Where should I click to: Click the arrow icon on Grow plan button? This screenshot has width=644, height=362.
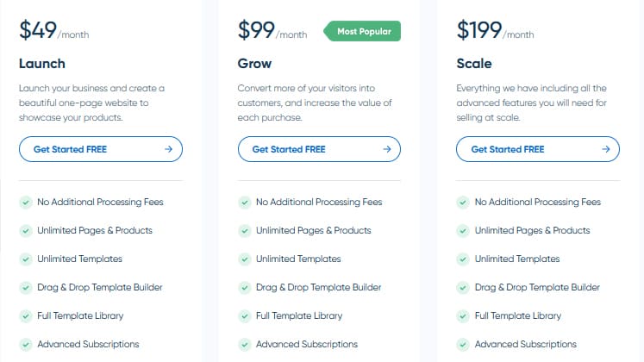point(387,149)
